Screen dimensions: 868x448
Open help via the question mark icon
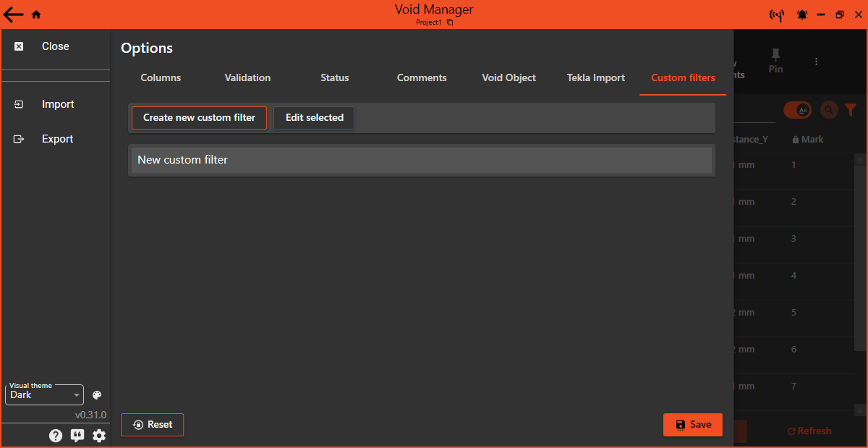56,435
